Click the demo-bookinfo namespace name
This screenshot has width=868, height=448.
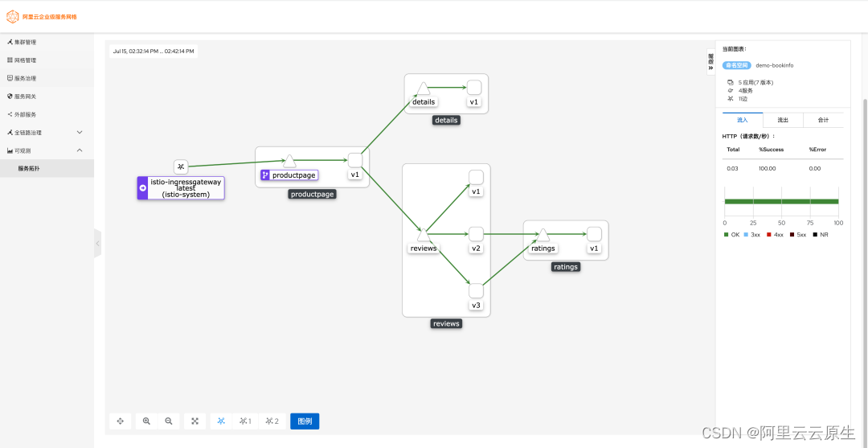point(775,65)
